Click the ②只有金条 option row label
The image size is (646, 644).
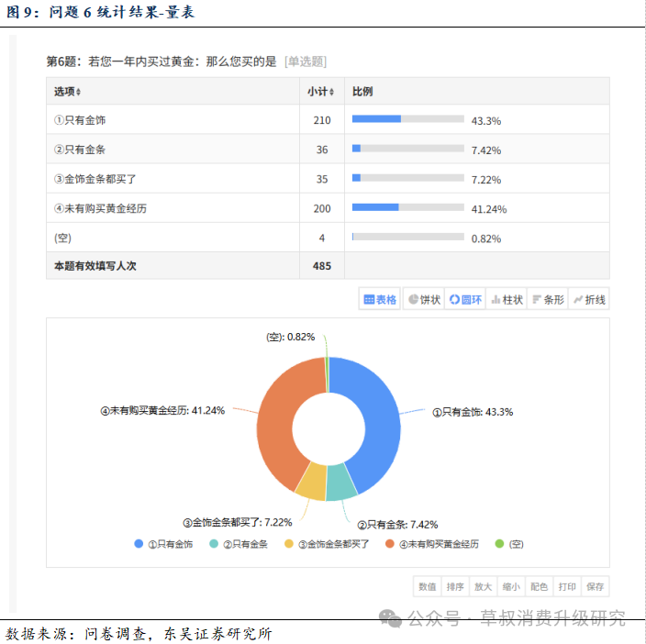[x=80, y=150]
